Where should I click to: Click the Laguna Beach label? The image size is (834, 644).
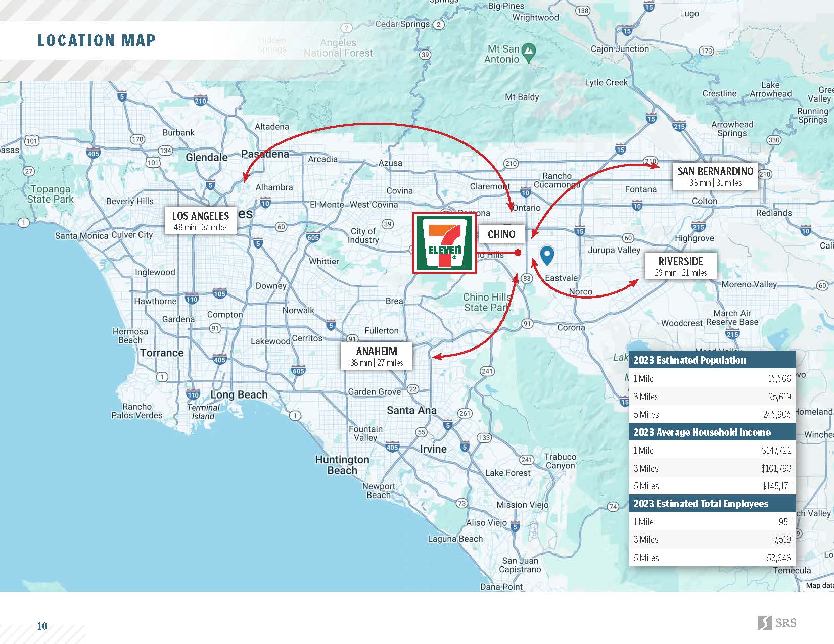(455, 539)
